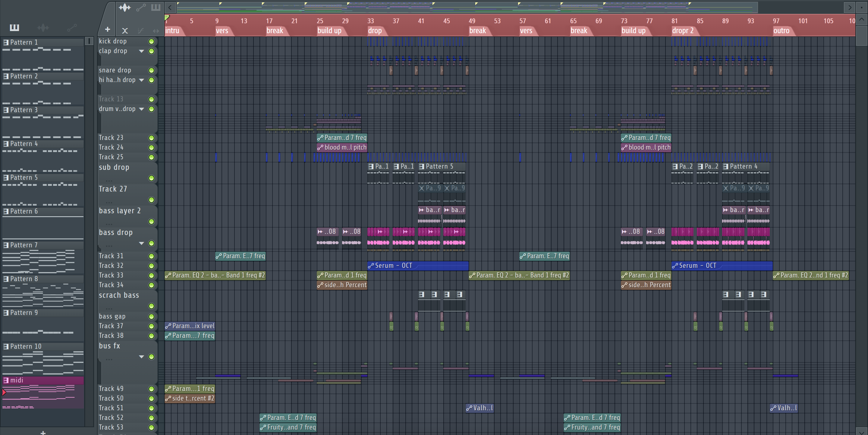Collapse the drum v..drop track group

coord(142,109)
